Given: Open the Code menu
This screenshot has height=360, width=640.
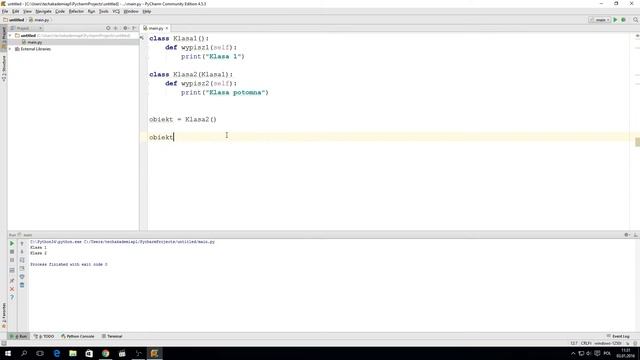Looking at the screenshot, I should click(60, 11).
